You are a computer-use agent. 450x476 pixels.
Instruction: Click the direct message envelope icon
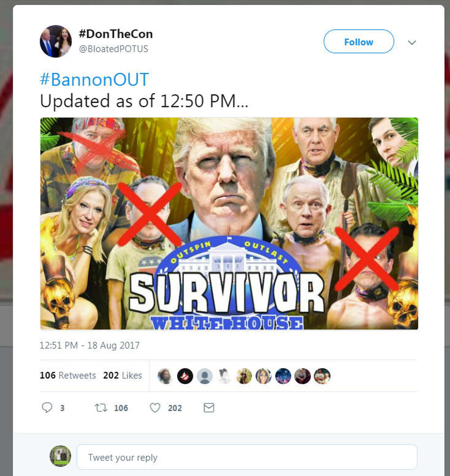(x=209, y=407)
